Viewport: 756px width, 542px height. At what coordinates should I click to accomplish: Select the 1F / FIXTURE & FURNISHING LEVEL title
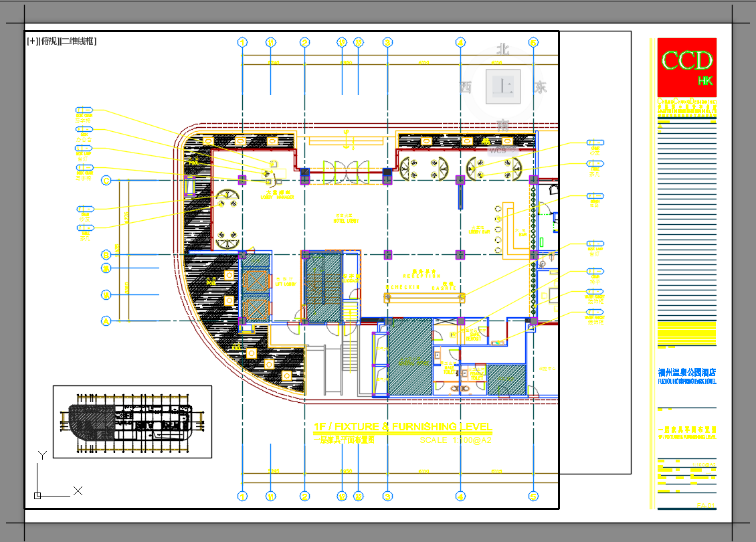(x=403, y=427)
